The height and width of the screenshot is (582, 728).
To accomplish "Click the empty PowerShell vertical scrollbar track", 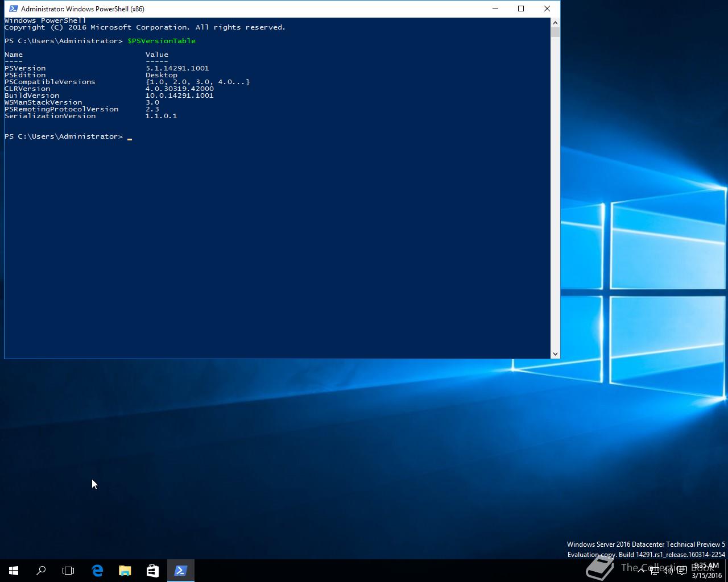I will click(555, 193).
